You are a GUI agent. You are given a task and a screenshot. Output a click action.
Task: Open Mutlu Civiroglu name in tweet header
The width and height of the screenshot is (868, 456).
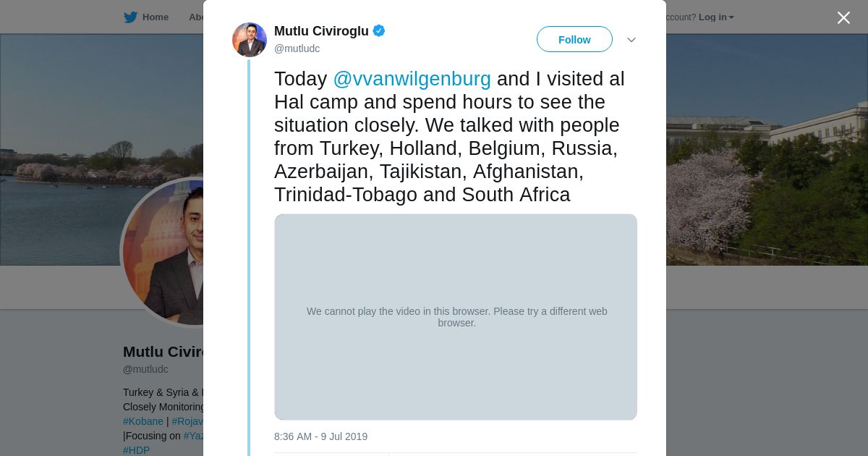(321, 31)
